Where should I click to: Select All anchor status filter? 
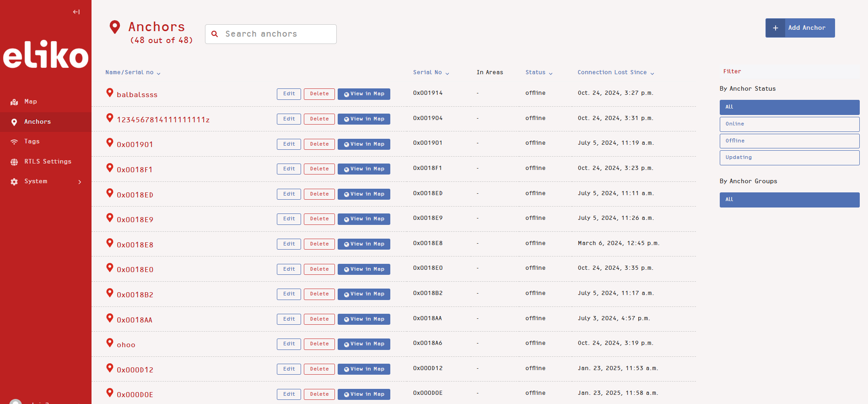(x=789, y=107)
